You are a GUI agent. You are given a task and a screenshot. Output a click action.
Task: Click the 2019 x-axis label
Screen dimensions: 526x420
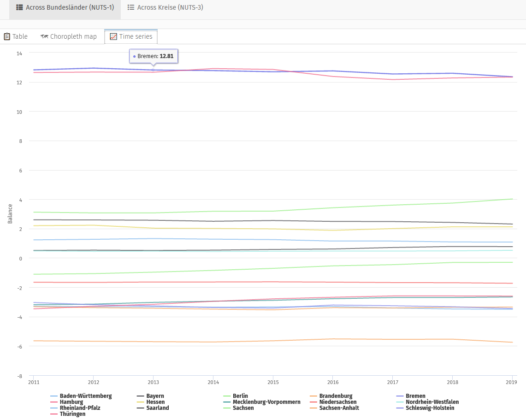point(511,382)
